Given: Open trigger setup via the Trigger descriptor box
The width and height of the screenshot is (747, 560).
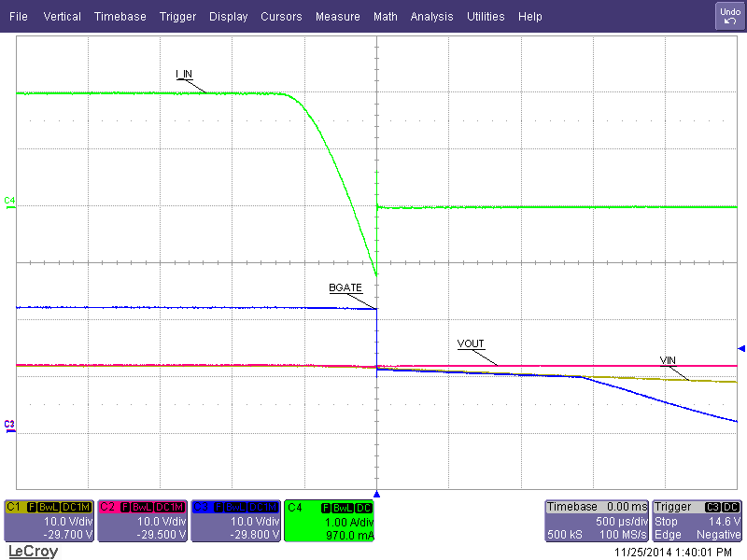Looking at the screenshot, I should pyautogui.click(x=696, y=521).
